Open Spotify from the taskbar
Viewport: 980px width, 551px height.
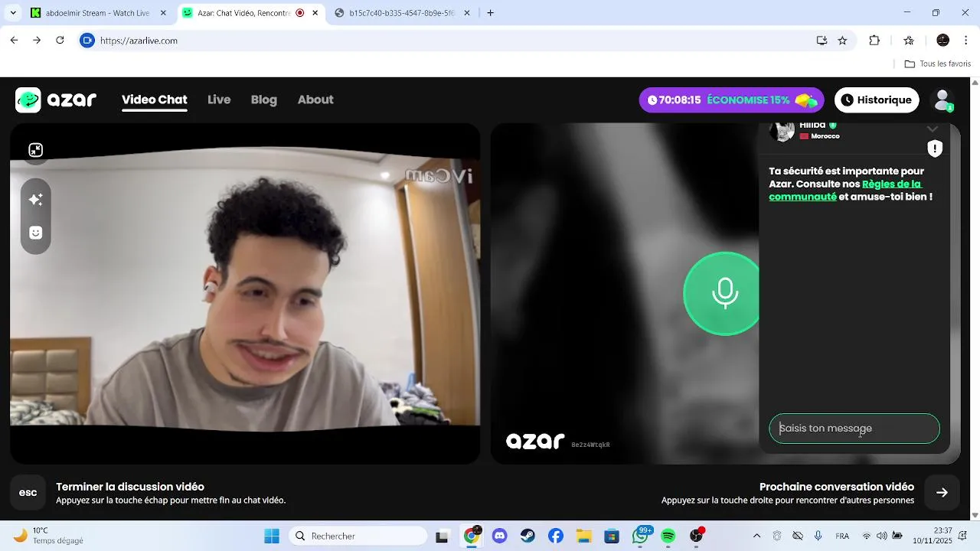(668, 536)
